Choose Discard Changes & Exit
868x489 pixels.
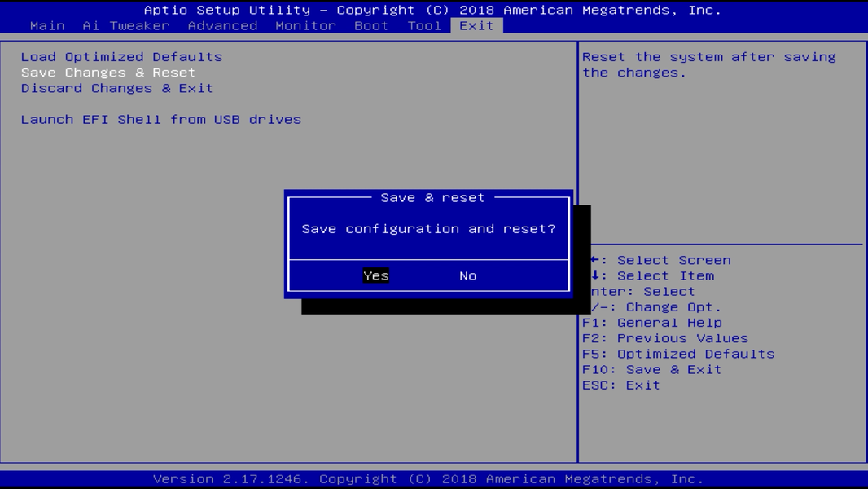[116, 88]
